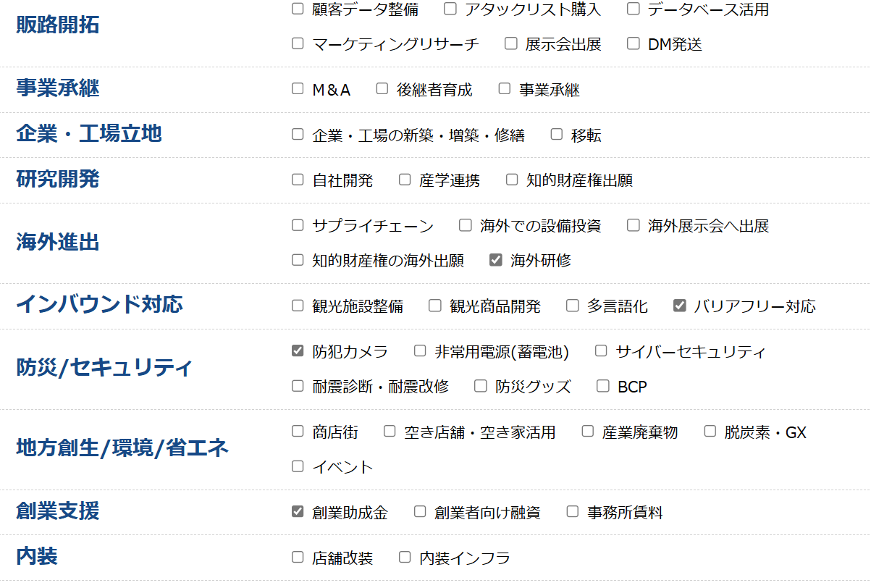Uncheck the バリアフリー対応 checkbox
871x588 pixels.
point(679,306)
